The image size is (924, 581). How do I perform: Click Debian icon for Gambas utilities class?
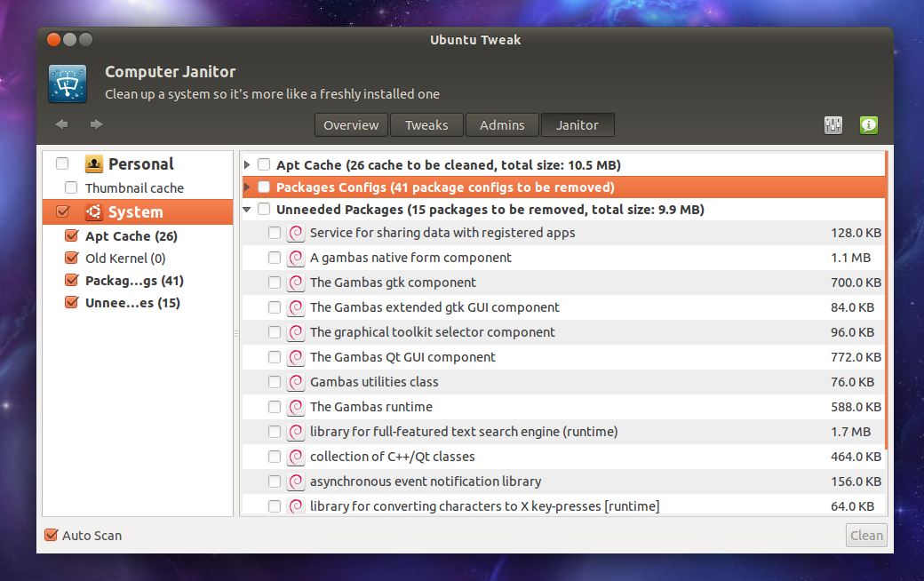pyautogui.click(x=295, y=382)
